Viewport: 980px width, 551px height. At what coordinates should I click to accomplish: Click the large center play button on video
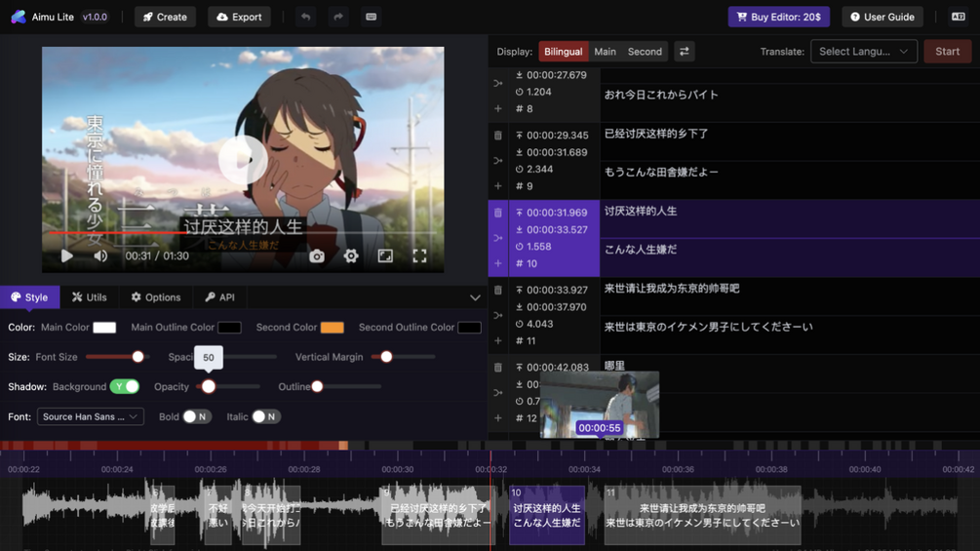(243, 159)
